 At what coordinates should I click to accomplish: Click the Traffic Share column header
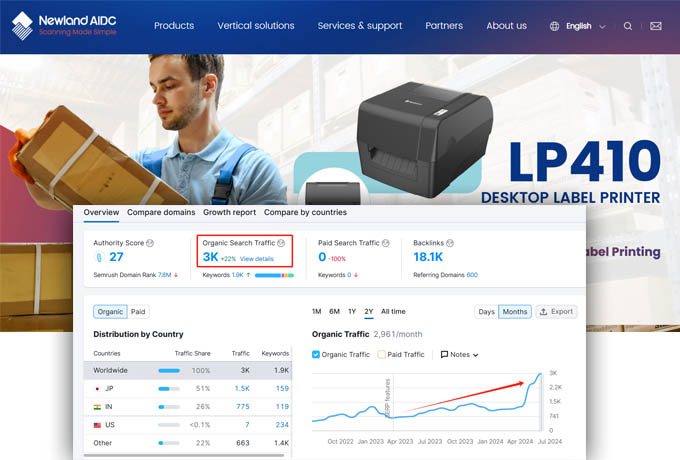(x=193, y=353)
